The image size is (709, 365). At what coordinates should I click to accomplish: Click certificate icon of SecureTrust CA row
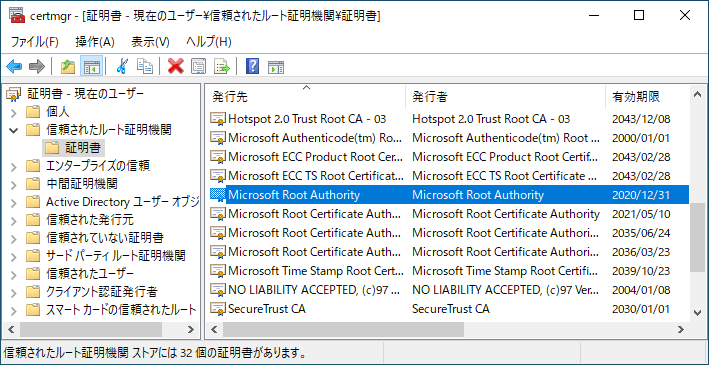point(217,309)
